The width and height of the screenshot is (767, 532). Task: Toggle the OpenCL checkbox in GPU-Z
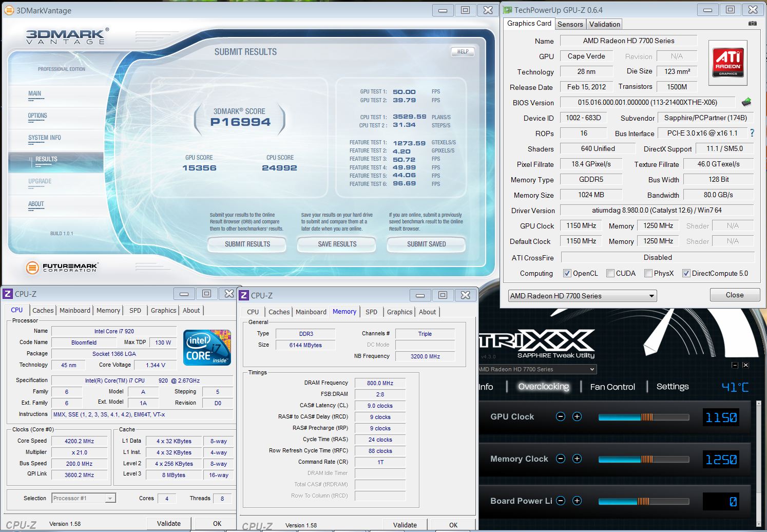tap(567, 273)
